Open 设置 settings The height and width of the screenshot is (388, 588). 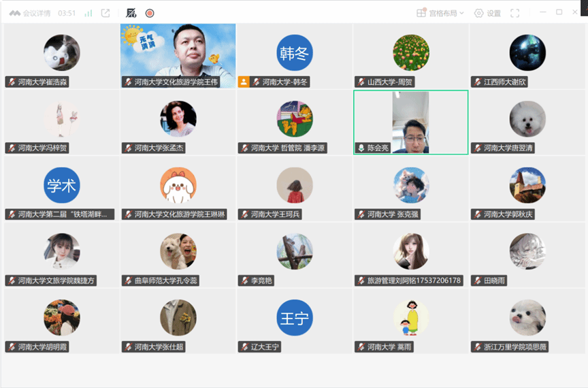(x=487, y=13)
